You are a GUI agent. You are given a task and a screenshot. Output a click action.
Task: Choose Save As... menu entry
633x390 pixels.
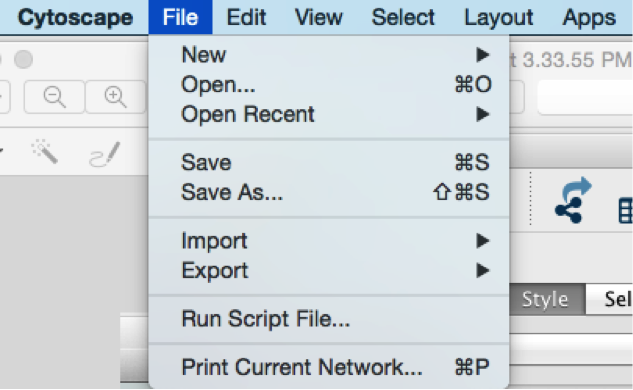click(329, 192)
